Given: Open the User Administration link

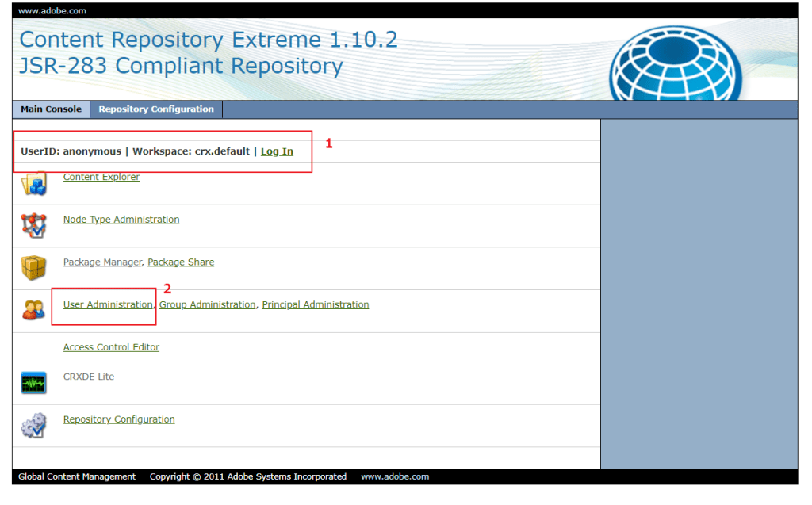Looking at the screenshot, I should 108,304.
